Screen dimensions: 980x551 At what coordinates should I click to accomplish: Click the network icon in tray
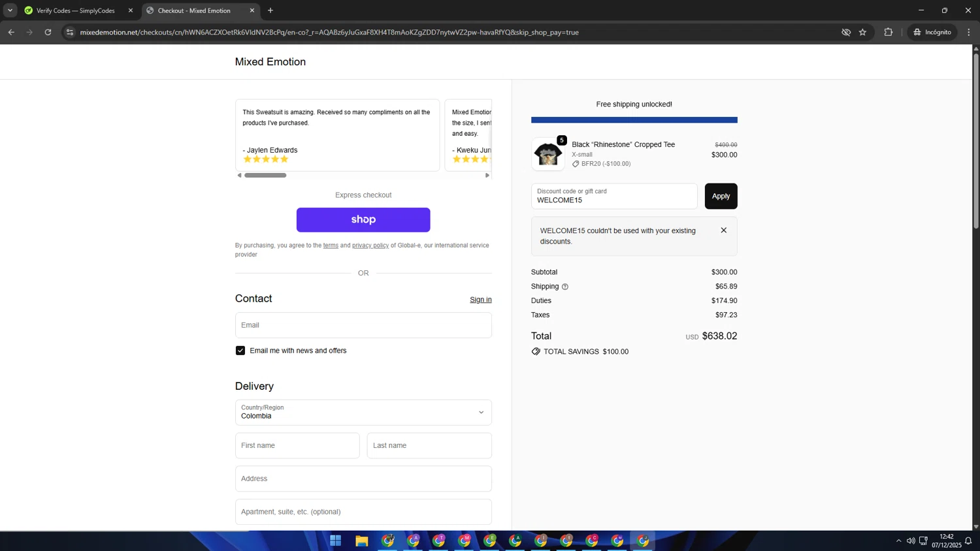(923, 541)
